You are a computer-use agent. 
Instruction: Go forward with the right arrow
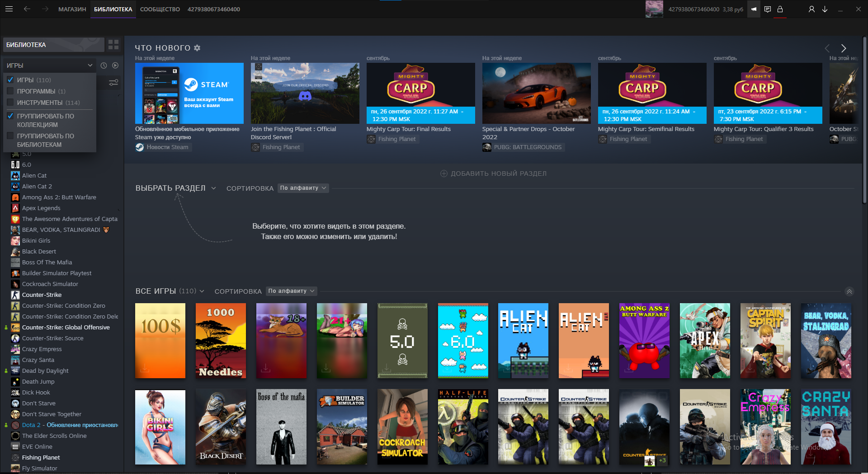[x=45, y=9]
